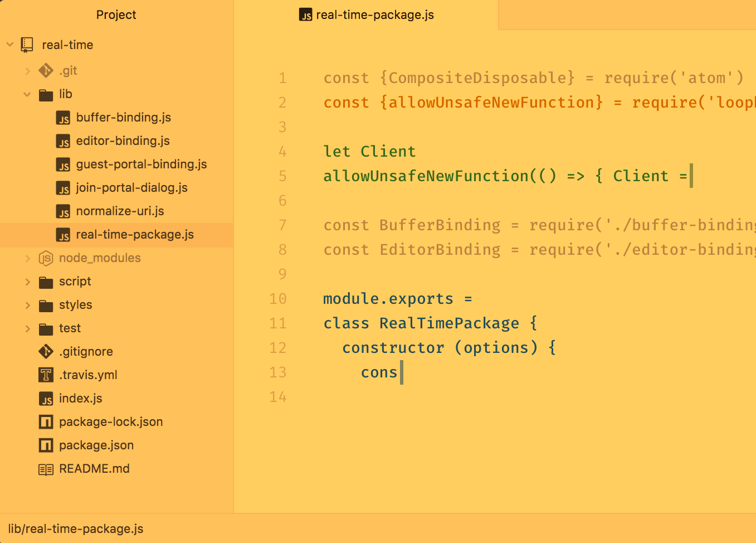Open the .travis.yml file

click(x=89, y=375)
